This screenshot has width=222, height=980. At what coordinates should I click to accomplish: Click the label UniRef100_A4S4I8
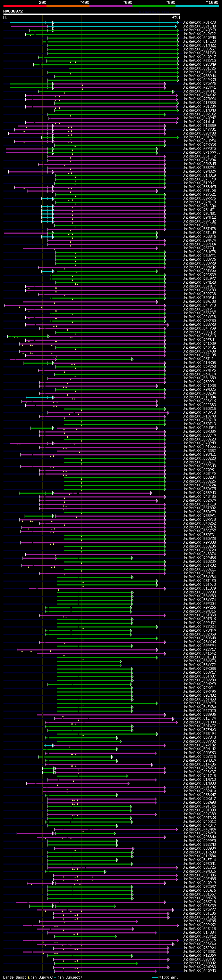pos(199,929)
